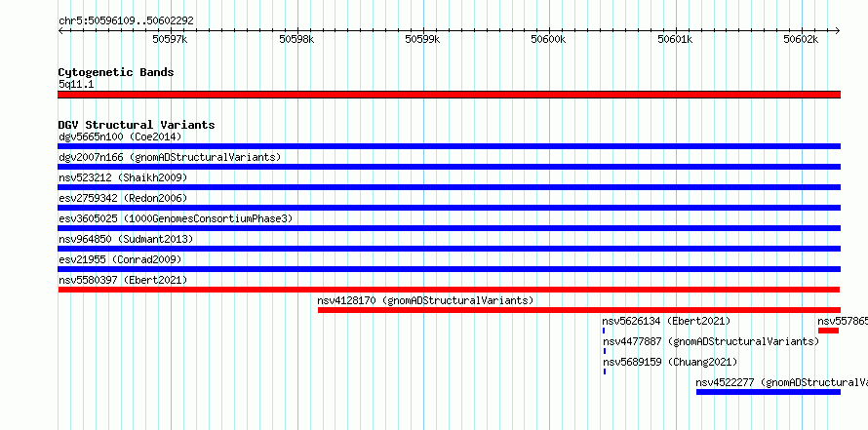868x430 pixels.
Task: Open the esv3605025 1000Genomes variant label
Action: tap(176, 218)
